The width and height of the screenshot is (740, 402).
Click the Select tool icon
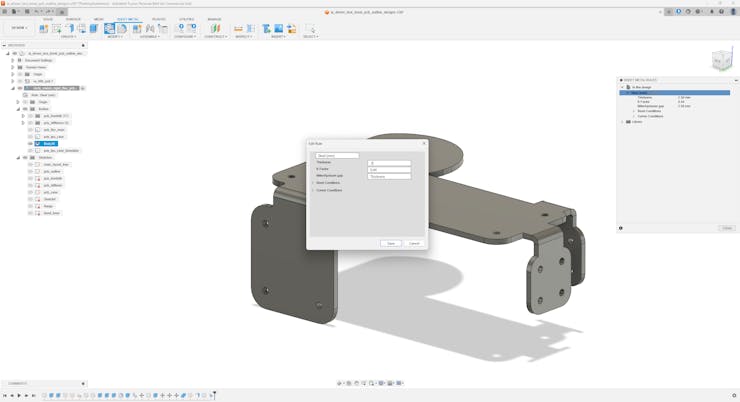[310, 29]
